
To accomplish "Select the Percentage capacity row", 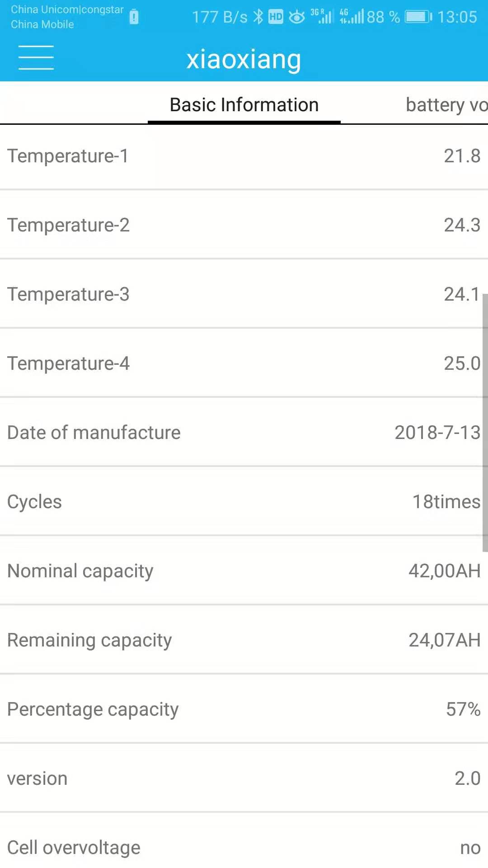I will point(244,709).
